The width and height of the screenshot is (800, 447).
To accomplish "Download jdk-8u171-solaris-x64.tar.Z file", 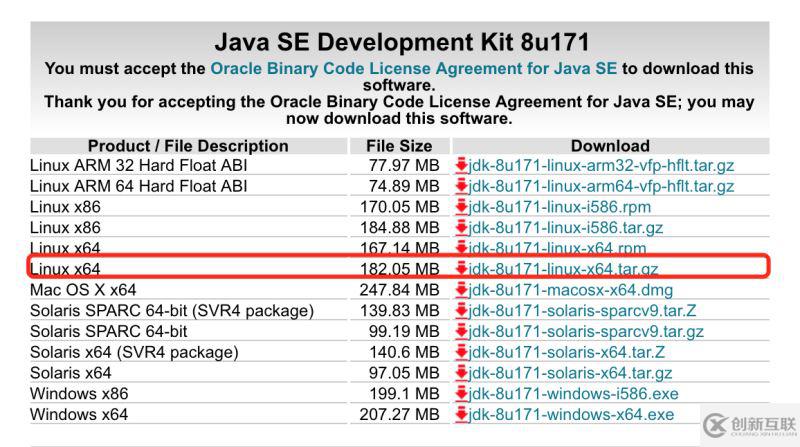I will pos(566,352).
